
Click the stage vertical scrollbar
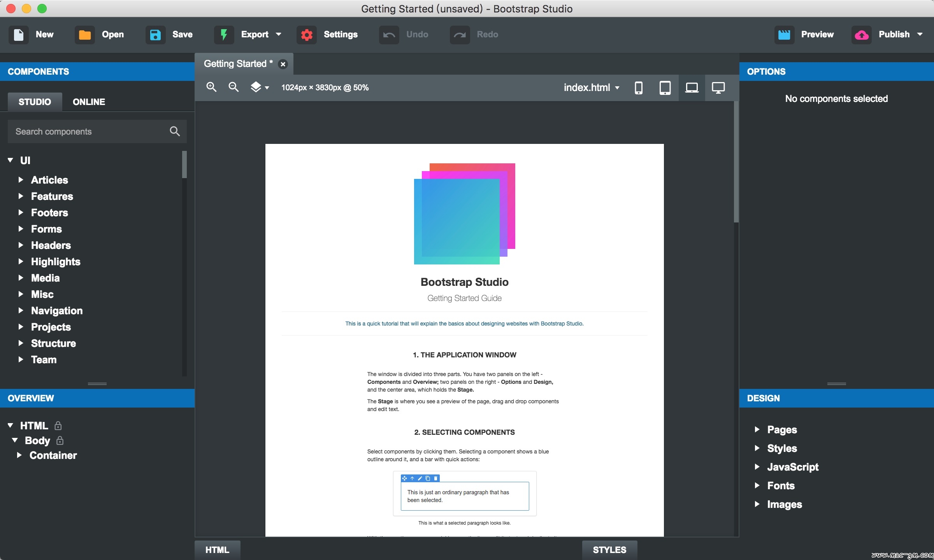tap(736, 162)
